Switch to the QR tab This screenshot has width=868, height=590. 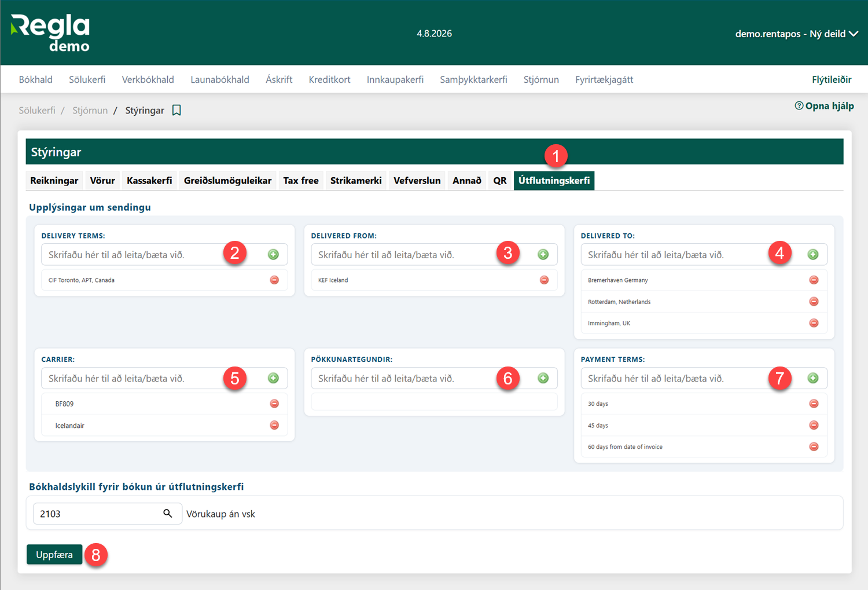(x=500, y=181)
